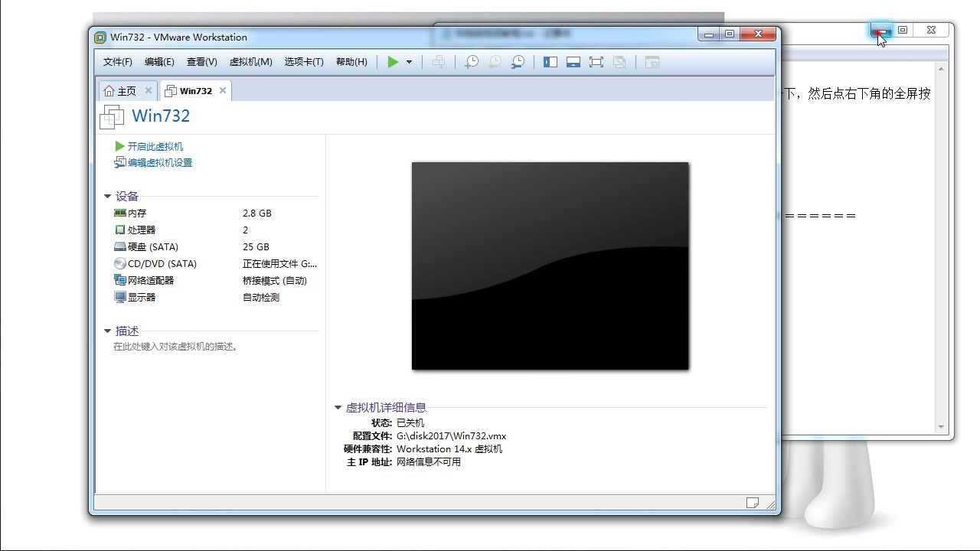This screenshot has width=980, height=551.
Task: Click the large Win732 VM title icon
Action: (112, 116)
